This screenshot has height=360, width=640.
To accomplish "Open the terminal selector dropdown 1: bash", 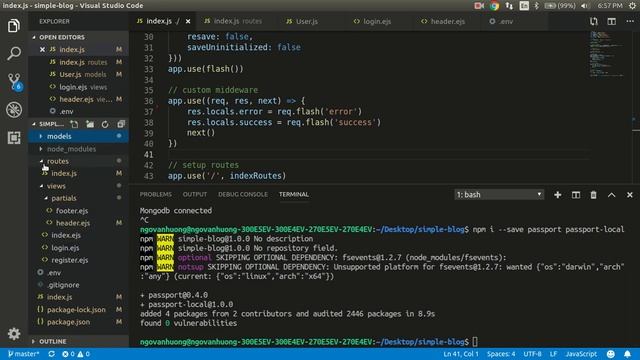I will coord(499,195).
